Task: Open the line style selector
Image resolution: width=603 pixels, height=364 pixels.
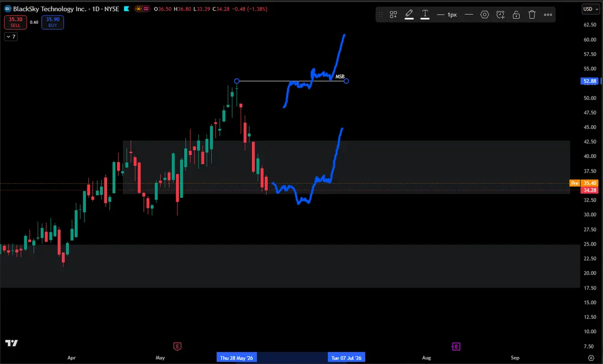Action: [x=469, y=15]
